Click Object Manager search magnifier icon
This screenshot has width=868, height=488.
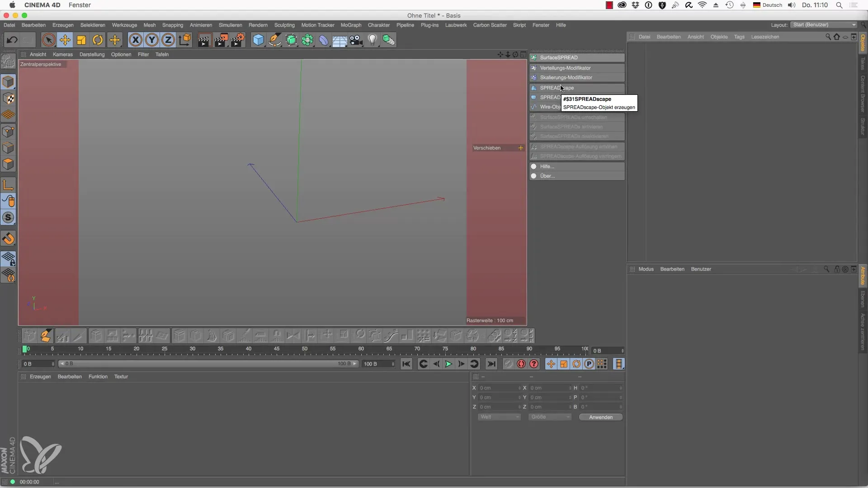tap(828, 37)
